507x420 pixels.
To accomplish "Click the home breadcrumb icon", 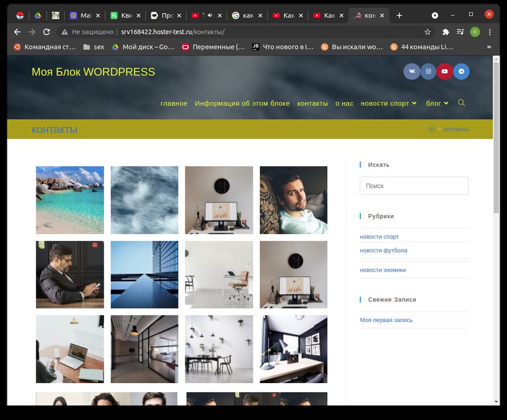I will click(x=432, y=129).
